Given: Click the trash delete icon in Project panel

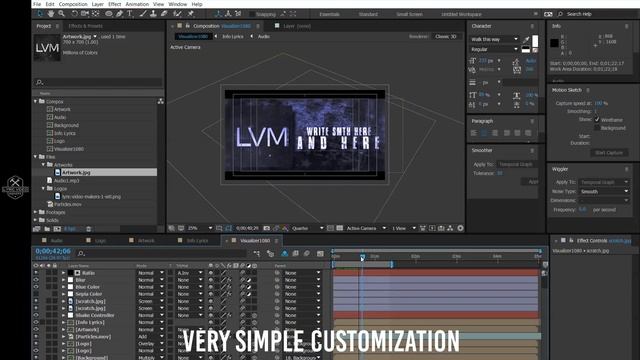Looking at the screenshot, I should [89, 229].
